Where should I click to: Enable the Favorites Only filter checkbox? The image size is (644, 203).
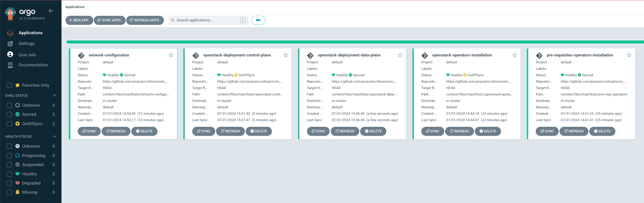9,85
